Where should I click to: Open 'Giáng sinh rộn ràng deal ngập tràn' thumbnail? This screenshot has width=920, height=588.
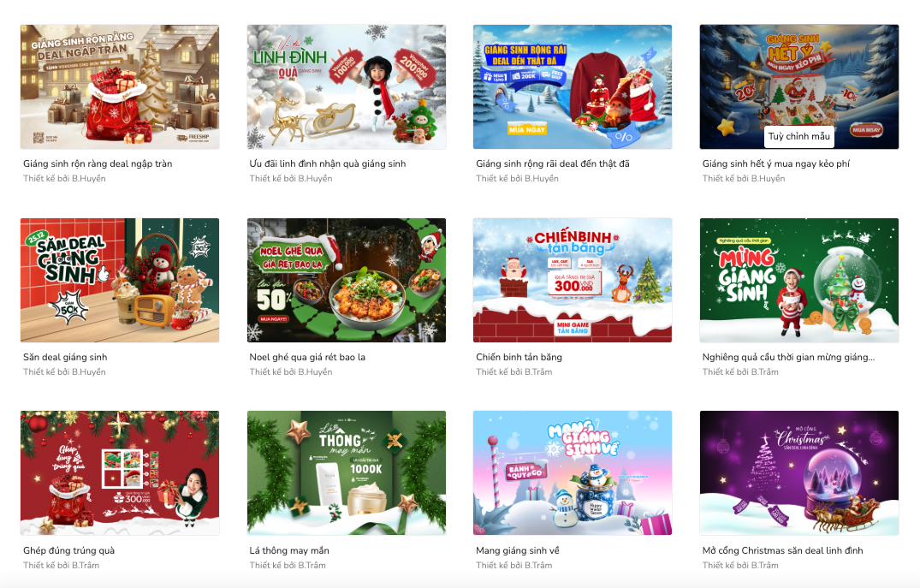tap(120, 86)
